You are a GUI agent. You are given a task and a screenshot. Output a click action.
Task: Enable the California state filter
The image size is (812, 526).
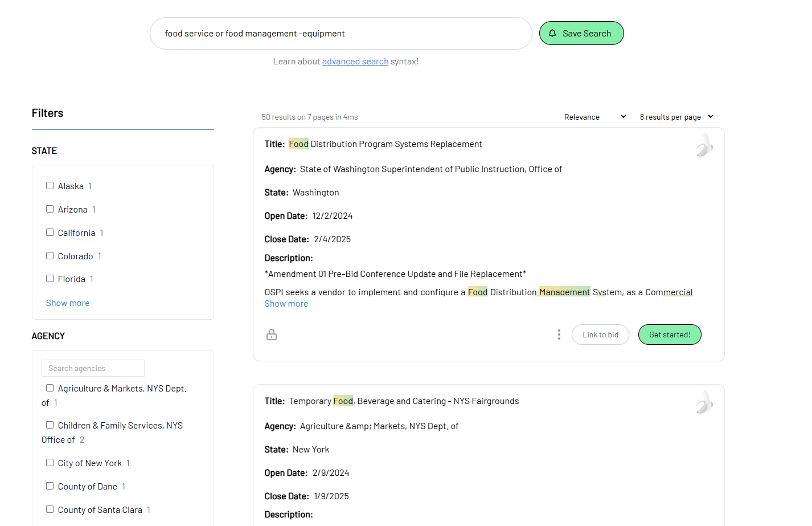coord(50,233)
